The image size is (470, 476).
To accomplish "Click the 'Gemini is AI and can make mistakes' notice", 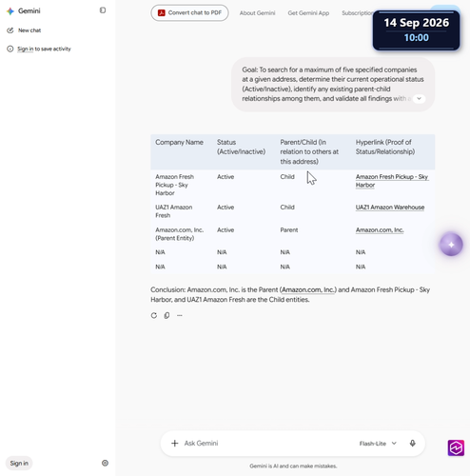I will (x=293, y=466).
